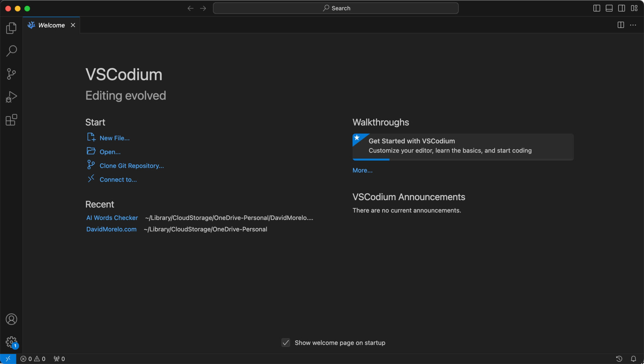Screen dimensions: 644x364
Task: Click the errors and warnings status indicator
Action: click(32, 359)
